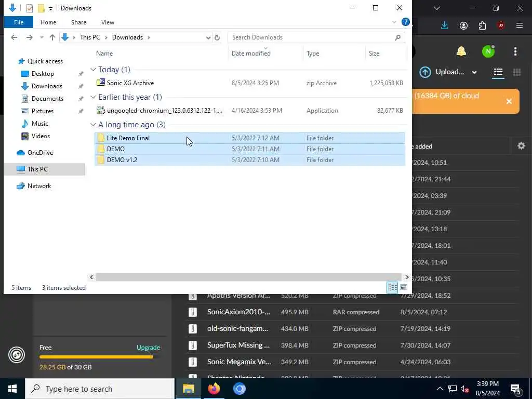Click the Sonic XG Archive zip file icon
Viewport: 532px width, 399px height.
pos(101,83)
